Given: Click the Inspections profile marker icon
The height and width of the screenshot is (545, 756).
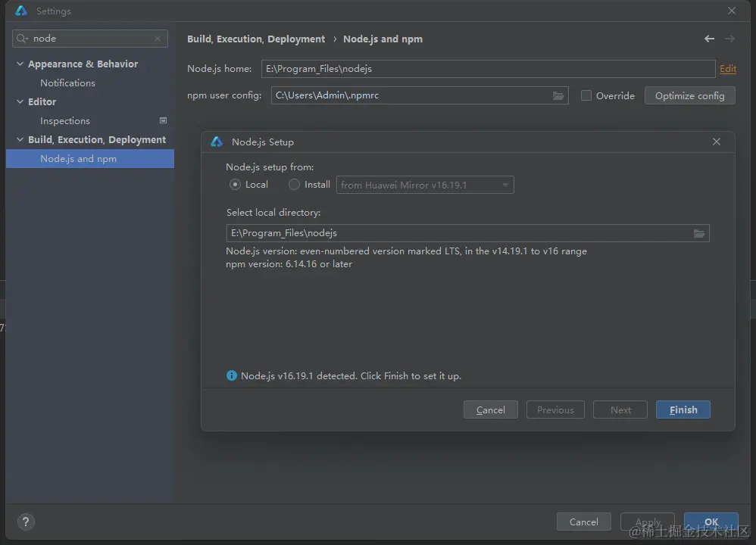Looking at the screenshot, I should click(x=164, y=120).
